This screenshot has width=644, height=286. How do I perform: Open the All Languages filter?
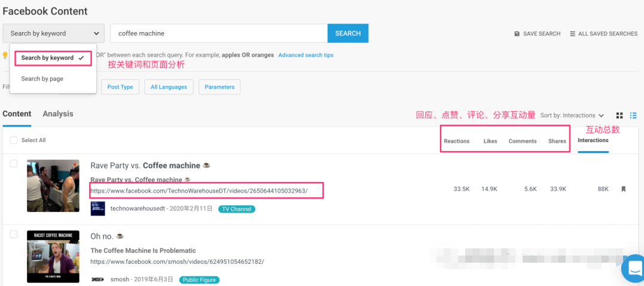pyautogui.click(x=169, y=87)
